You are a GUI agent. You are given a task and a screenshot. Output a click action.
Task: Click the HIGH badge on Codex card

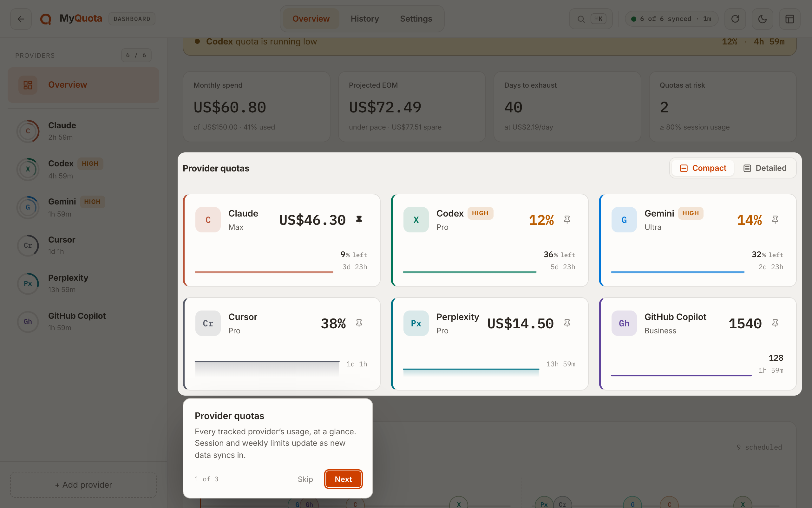coord(480,213)
